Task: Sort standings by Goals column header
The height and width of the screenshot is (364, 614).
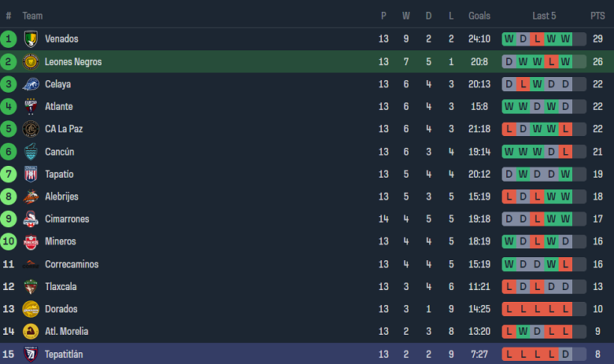Action: tap(479, 16)
